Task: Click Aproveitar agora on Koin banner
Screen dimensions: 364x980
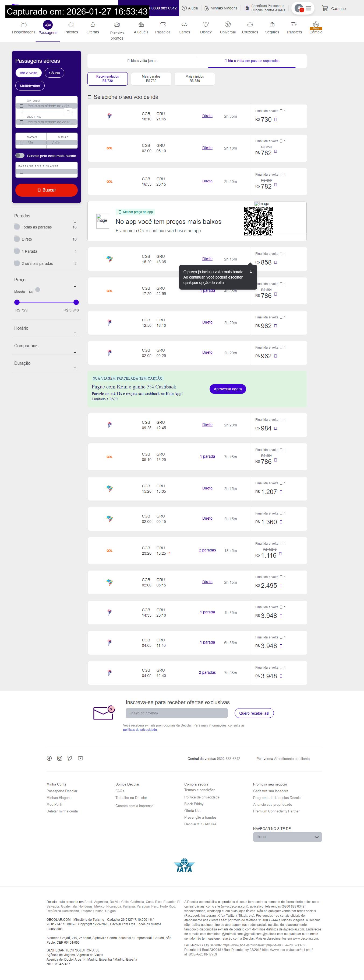Action: tap(228, 389)
